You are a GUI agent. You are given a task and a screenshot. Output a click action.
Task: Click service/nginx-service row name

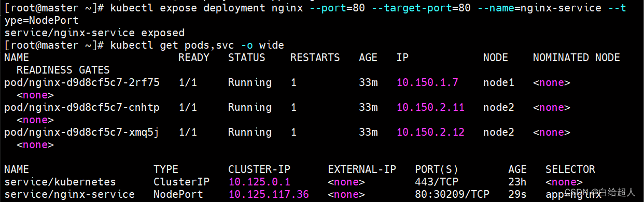coord(69,195)
